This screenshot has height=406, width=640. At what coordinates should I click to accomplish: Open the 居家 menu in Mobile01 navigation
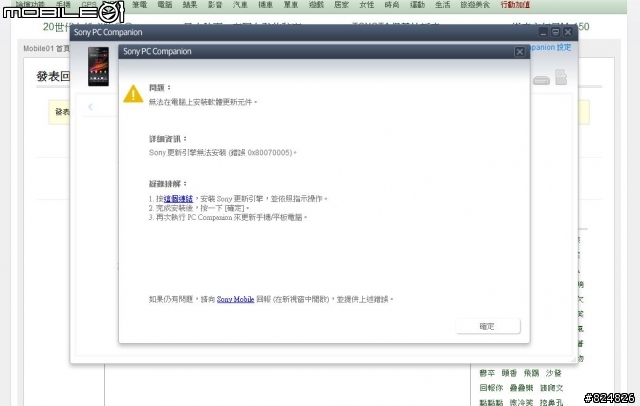click(341, 5)
